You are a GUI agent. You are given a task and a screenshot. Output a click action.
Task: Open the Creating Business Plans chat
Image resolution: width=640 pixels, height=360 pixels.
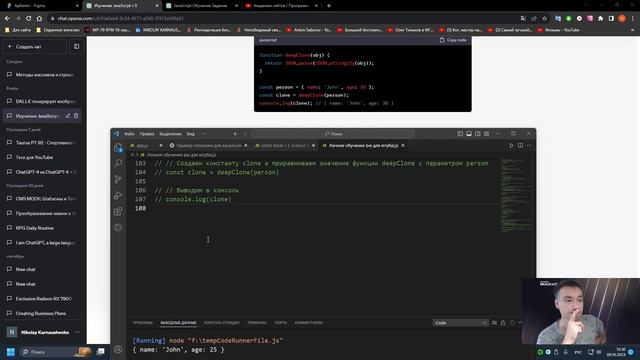tap(42, 313)
